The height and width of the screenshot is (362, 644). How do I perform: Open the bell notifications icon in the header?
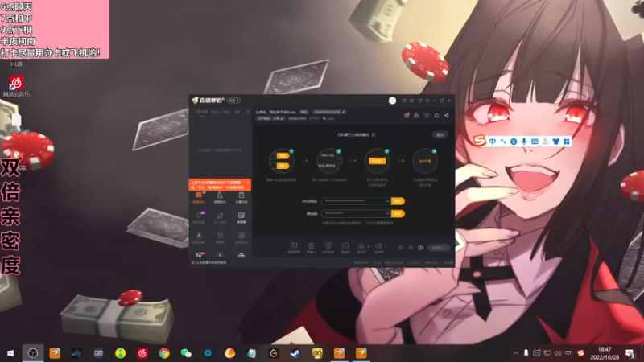pos(436,115)
